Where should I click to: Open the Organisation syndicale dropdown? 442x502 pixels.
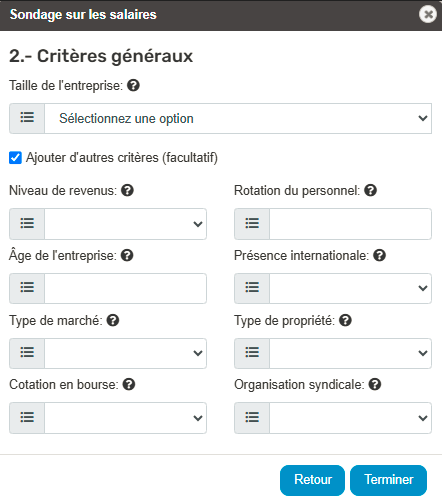350,418
